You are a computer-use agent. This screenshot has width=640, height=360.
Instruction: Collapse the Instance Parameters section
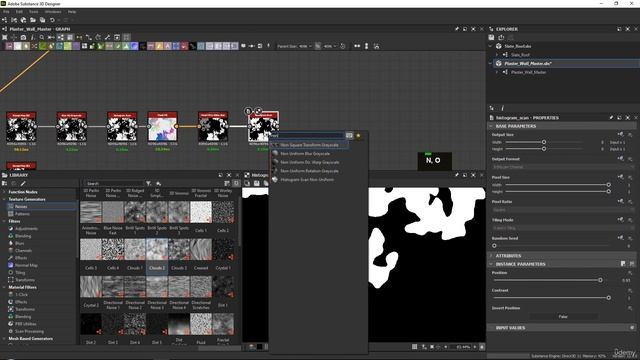(x=491, y=264)
